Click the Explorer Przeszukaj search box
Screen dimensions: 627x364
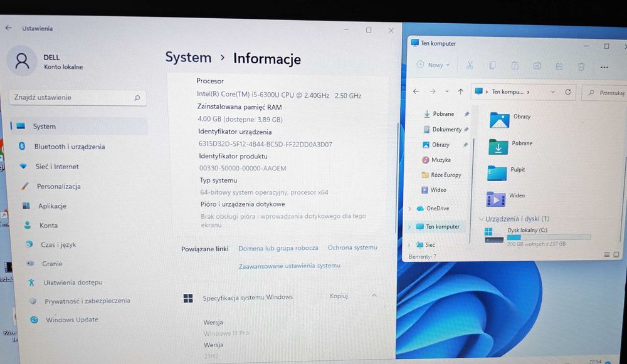click(604, 93)
